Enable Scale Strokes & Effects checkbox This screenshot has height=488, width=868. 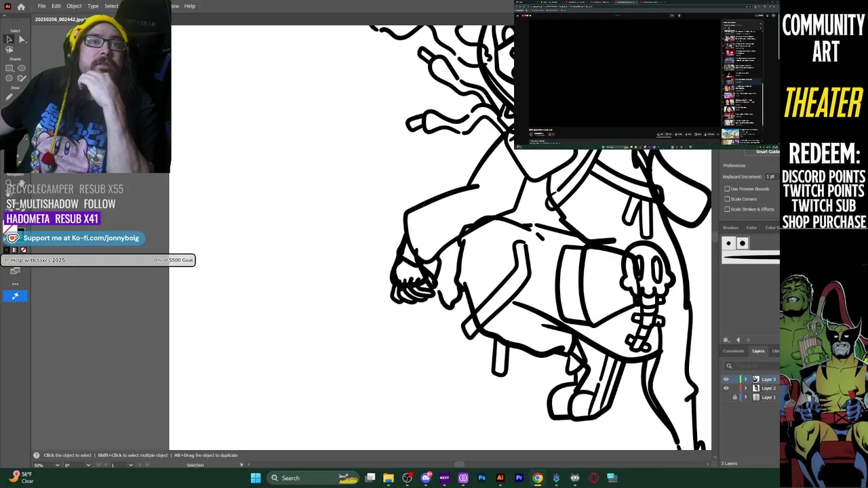coord(727,209)
